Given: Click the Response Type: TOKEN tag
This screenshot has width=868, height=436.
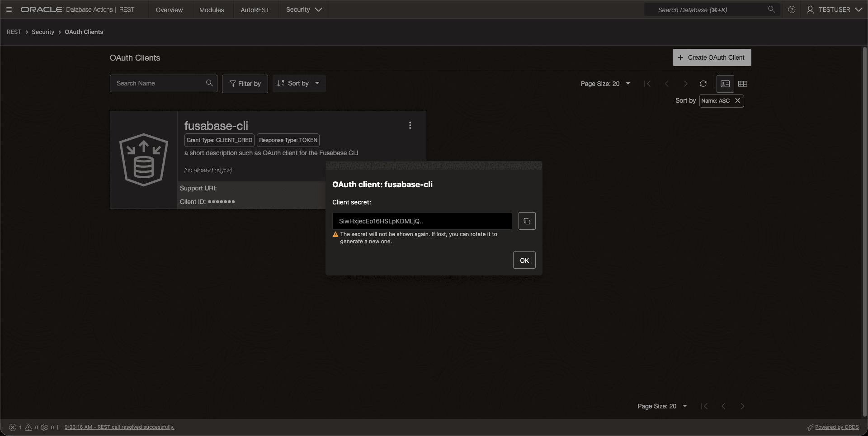Looking at the screenshot, I should click(x=288, y=140).
